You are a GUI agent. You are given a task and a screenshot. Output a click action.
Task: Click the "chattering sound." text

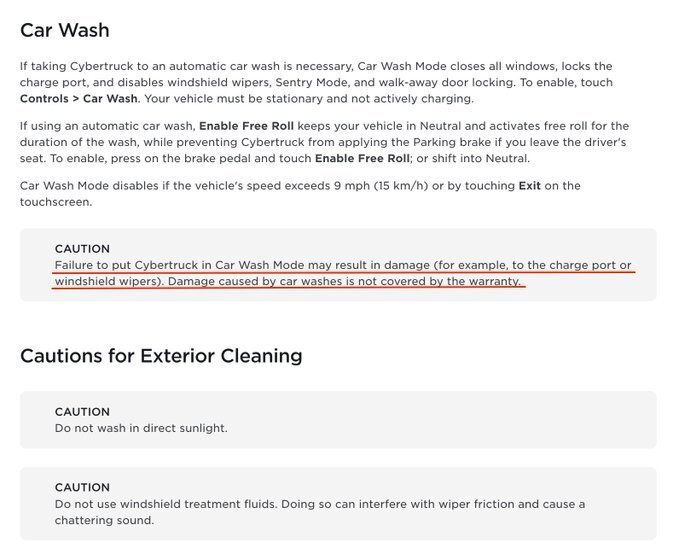[x=105, y=520]
